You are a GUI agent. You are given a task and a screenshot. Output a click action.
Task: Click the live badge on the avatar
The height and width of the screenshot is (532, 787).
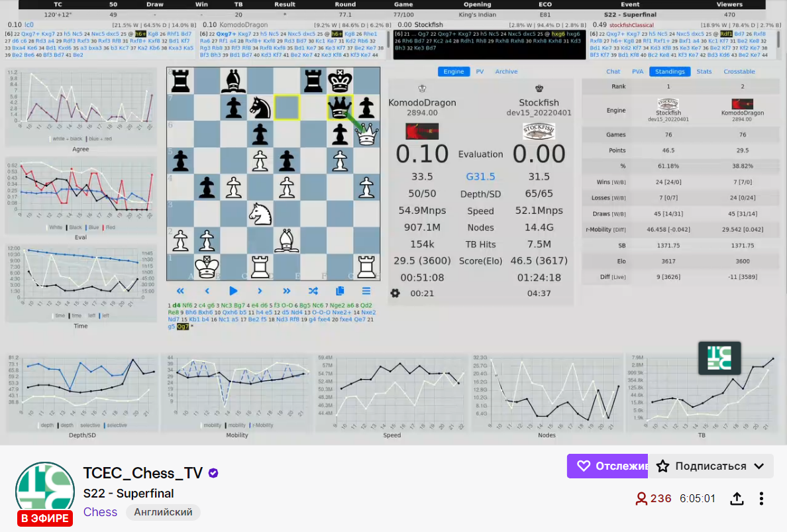(x=44, y=519)
